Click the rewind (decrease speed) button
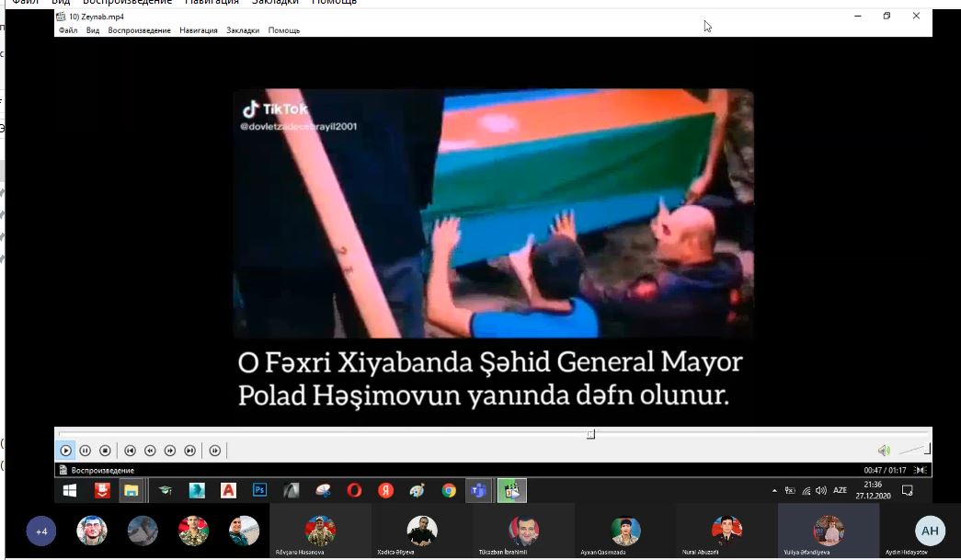Screen dimensions: 961x560 (x=150, y=451)
